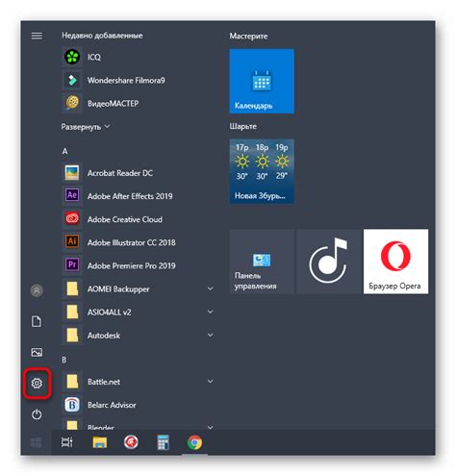456x476 pixels.
Task: Open Панель управления tile
Action: point(262,262)
